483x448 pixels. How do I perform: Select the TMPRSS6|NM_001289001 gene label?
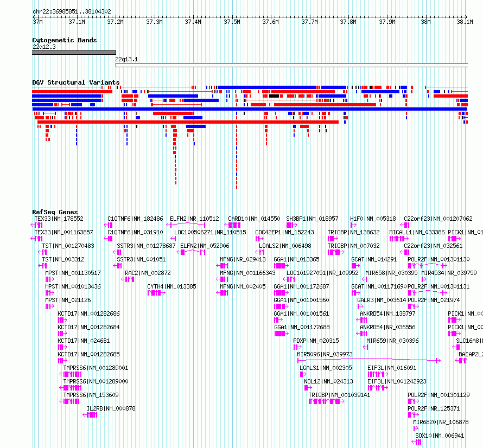tap(96, 368)
